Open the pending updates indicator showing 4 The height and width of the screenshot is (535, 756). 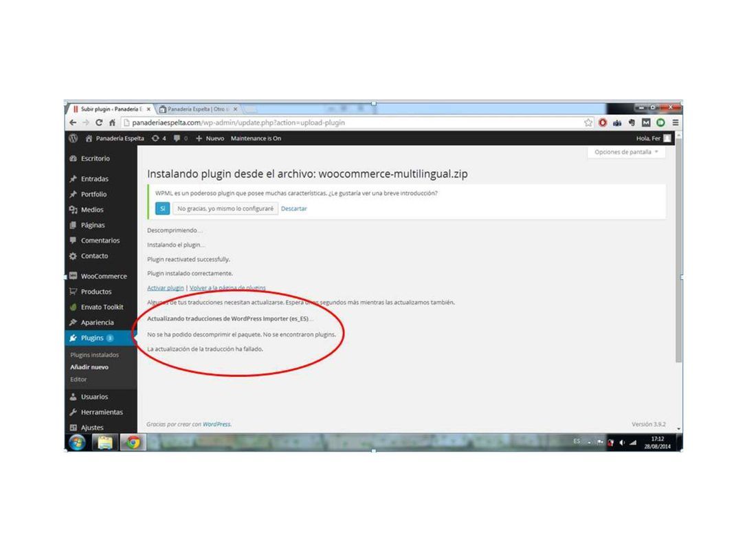tap(159, 138)
